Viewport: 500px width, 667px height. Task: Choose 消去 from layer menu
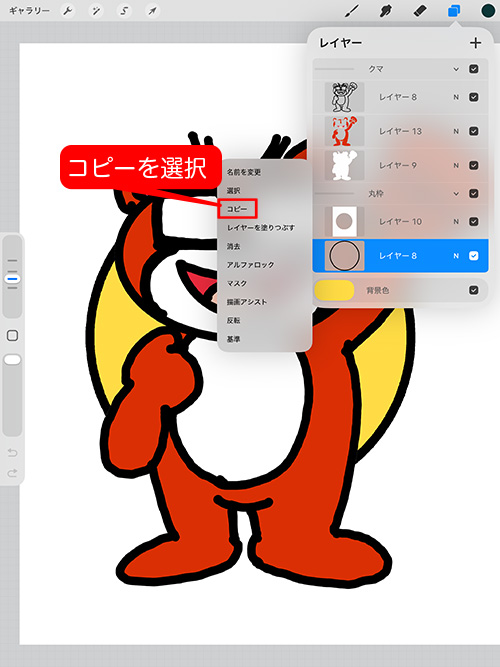(234, 246)
